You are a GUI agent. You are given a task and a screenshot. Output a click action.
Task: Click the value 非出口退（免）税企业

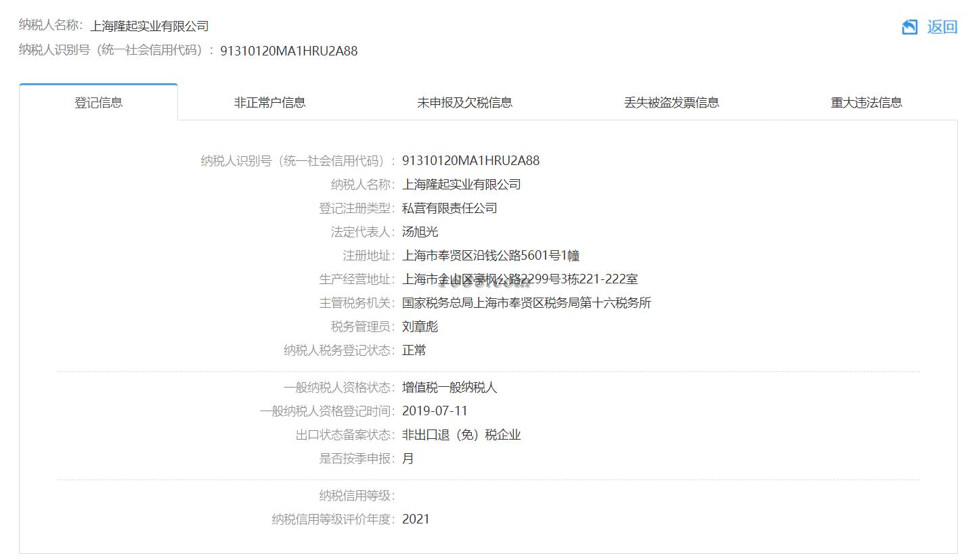click(462, 435)
